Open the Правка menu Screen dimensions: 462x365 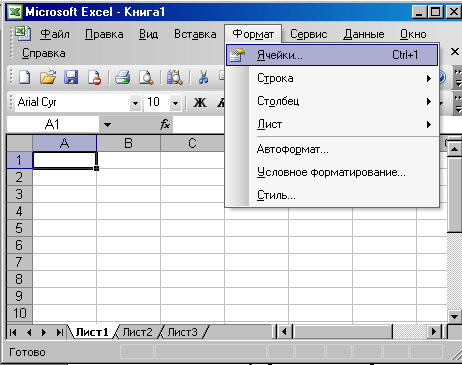coord(104,34)
